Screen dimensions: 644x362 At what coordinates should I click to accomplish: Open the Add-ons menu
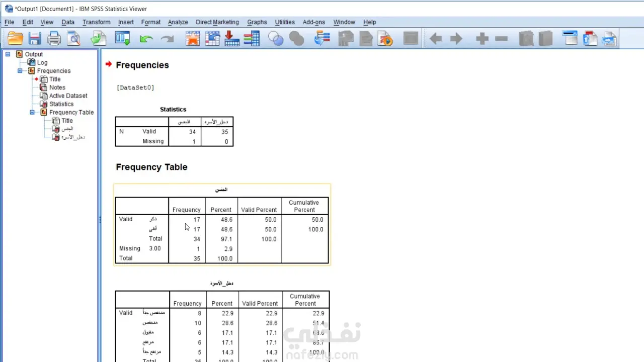click(x=314, y=22)
